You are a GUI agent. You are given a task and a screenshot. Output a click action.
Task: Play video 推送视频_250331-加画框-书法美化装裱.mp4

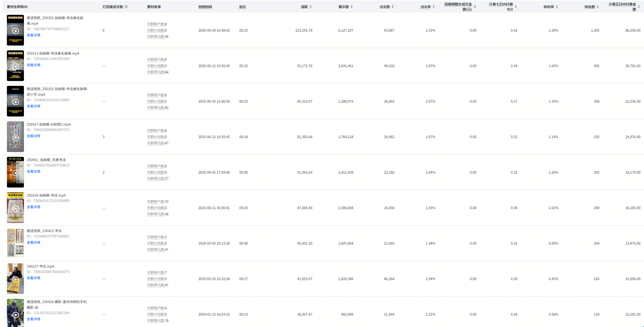coord(15,30)
